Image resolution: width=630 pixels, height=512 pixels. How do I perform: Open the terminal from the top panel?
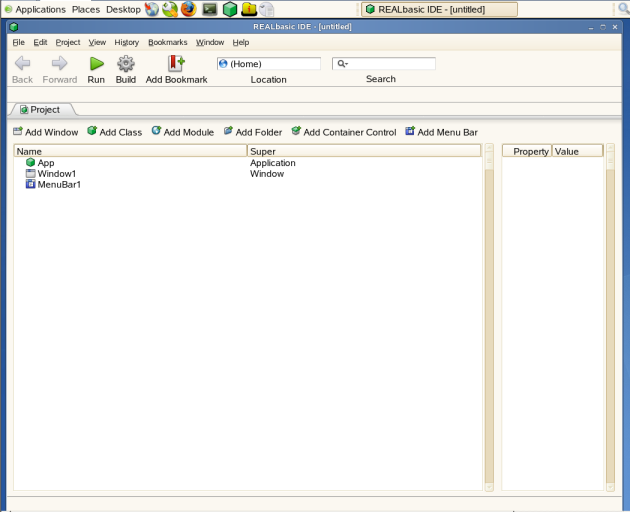click(x=210, y=9)
